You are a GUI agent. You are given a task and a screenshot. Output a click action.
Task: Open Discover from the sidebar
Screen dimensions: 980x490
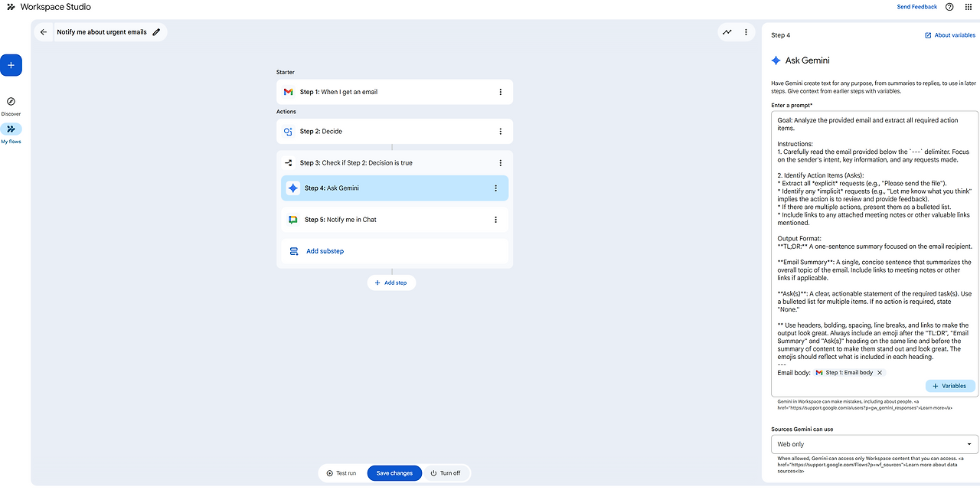point(11,102)
